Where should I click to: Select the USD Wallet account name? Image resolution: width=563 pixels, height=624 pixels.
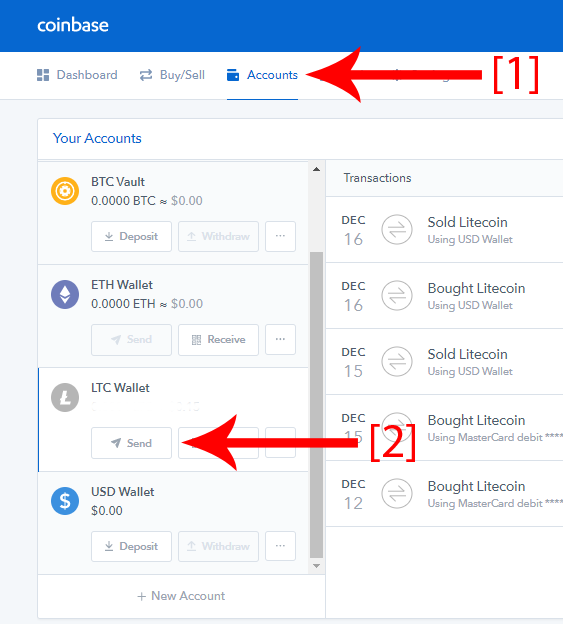click(x=123, y=492)
